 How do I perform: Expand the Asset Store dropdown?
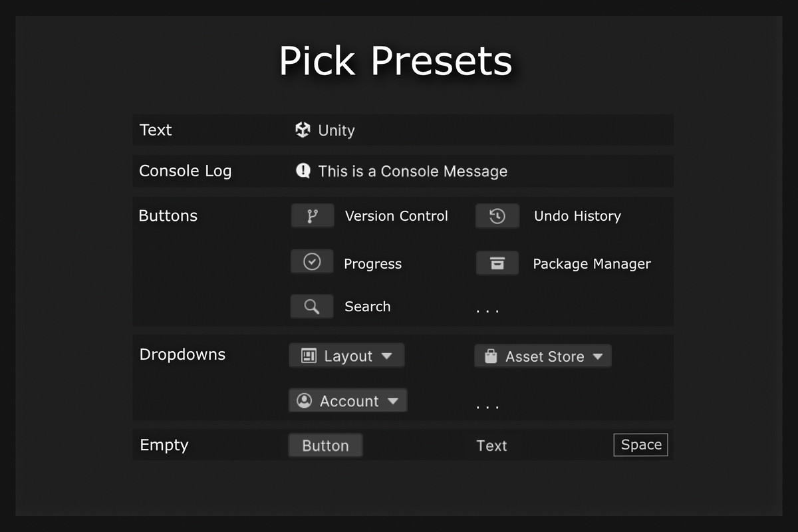point(543,356)
